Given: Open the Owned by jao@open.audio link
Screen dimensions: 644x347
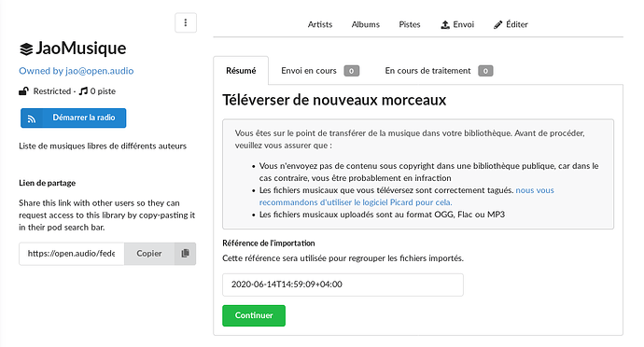Looking at the screenshot, I should point(77,71).
